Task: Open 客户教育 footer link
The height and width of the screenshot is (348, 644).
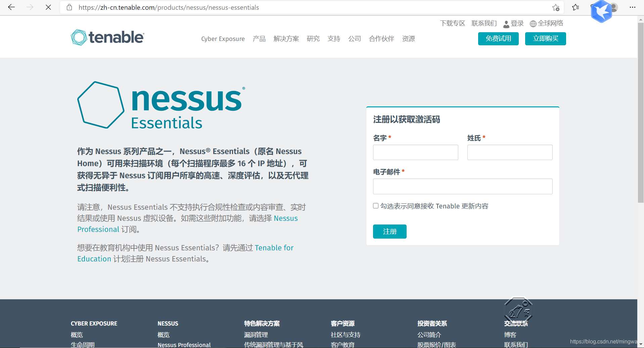Action: [x=342, y=345]
